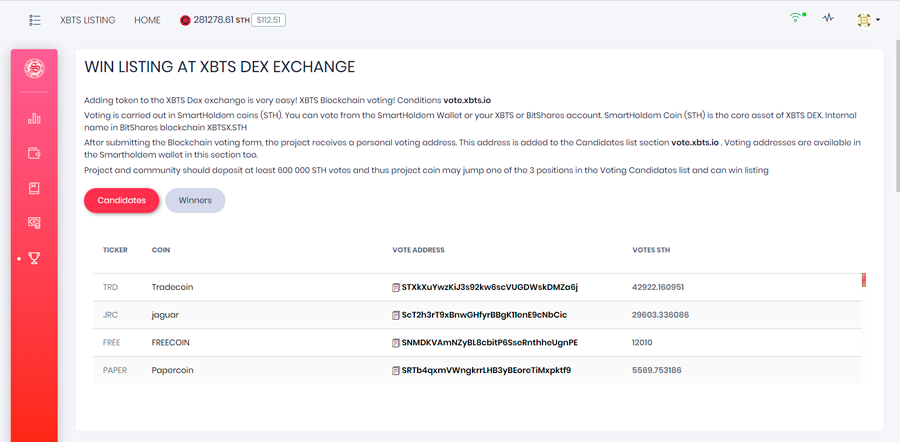Viewport: 900px width, 442px height.
Task: Click the WIN LISTING AT XBTS DEX EXCHANGE heading
Action: point(220,67)
